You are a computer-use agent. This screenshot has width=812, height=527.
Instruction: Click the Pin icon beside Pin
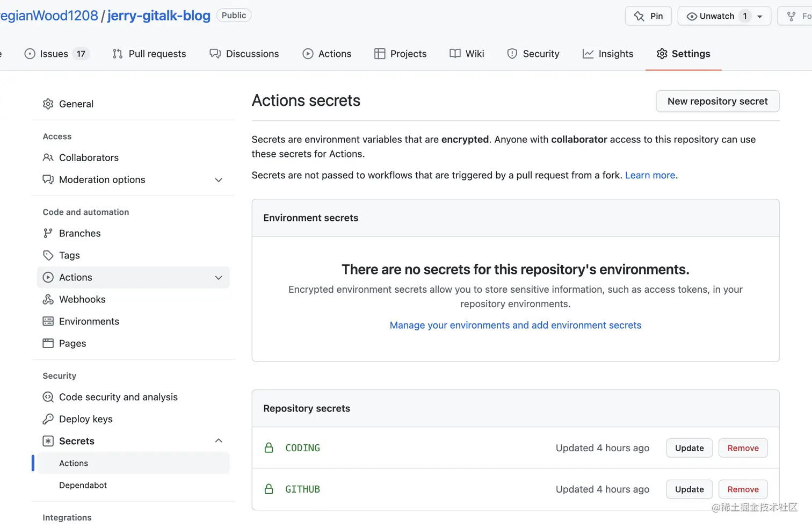tap(639, 16)
